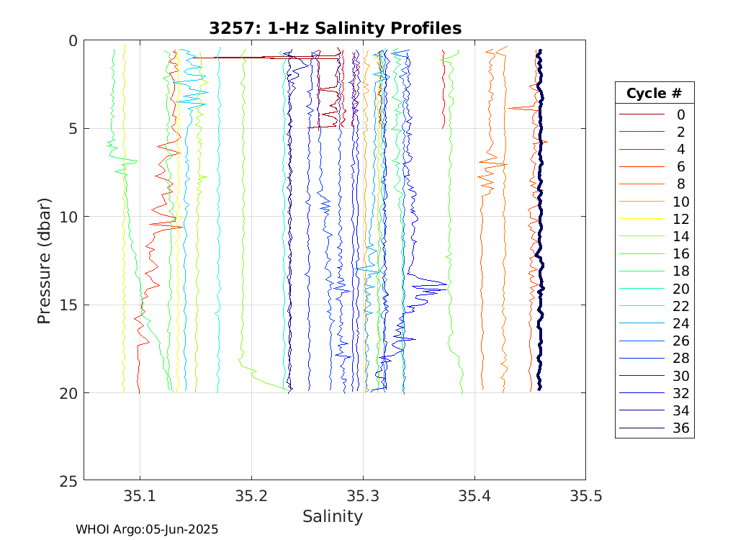This screenshot has width=756, height=540.
Task: Click the x-axis tick label 35.1
Action: pos(140,495)
